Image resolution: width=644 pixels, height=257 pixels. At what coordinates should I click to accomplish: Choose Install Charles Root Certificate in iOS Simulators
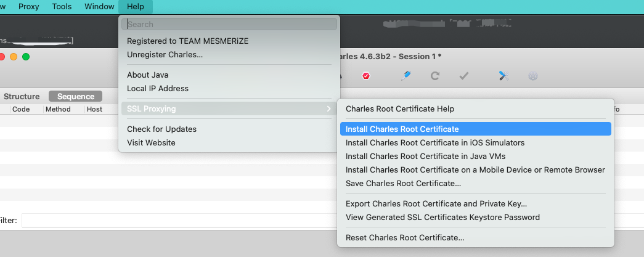(435, 143)
